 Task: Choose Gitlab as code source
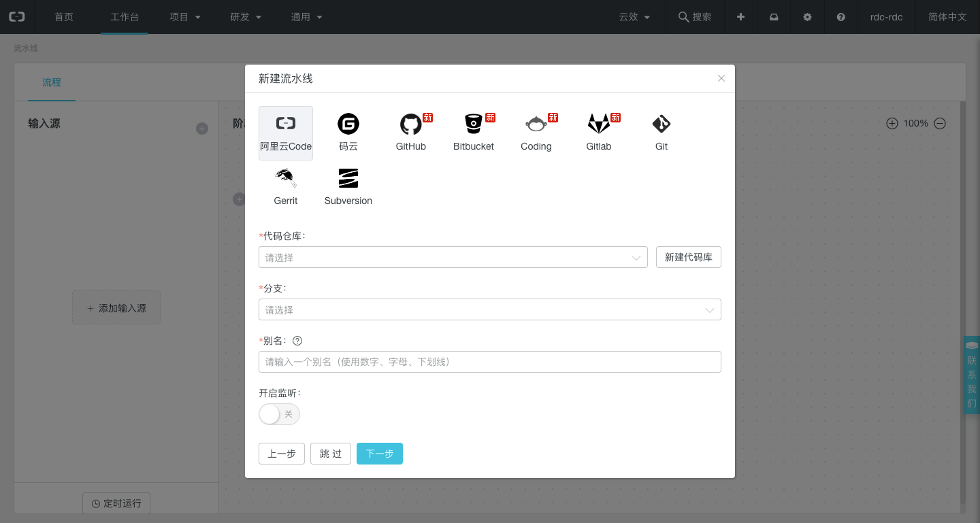click(599, 133)
